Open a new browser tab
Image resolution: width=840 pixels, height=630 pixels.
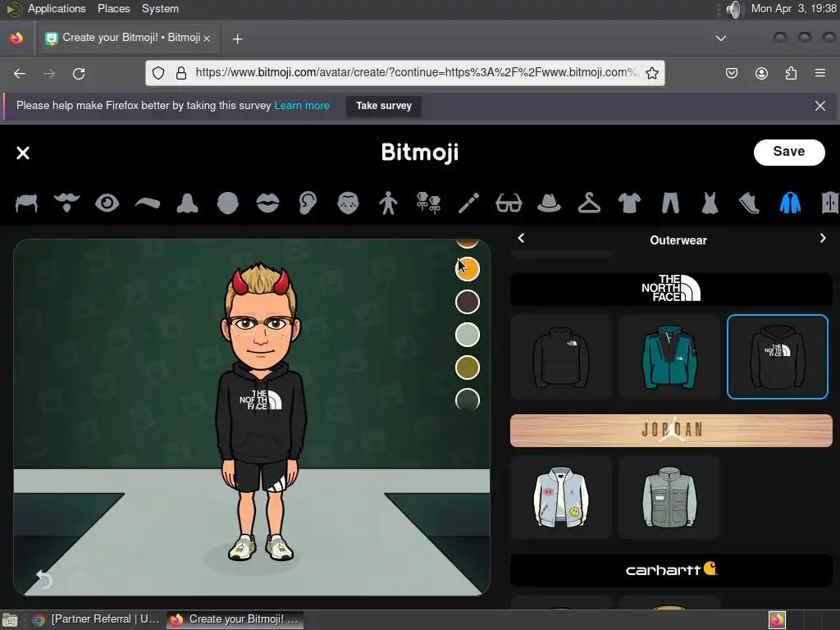(x=237, y=39)
